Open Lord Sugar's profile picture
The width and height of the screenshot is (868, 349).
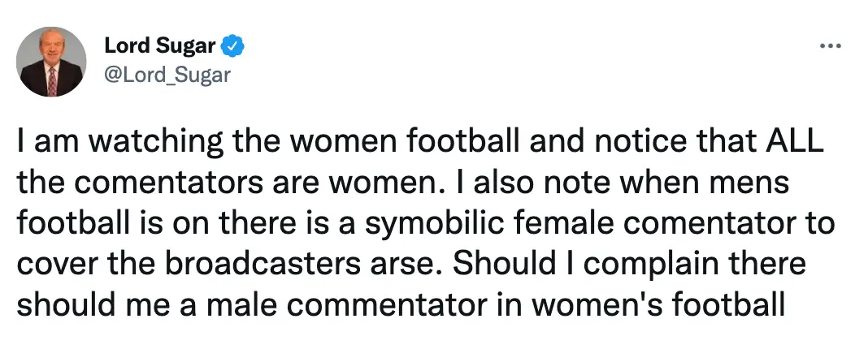coord(52,62)
